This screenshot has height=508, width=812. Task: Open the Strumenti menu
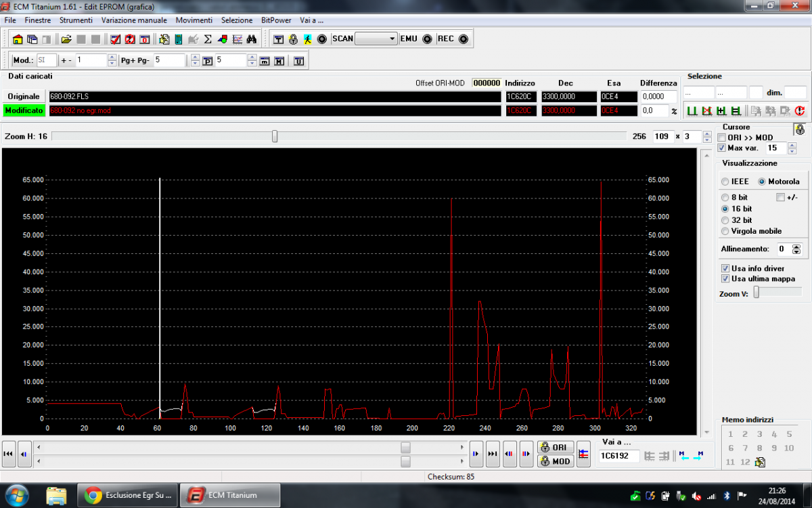click(x=76, y=20)
